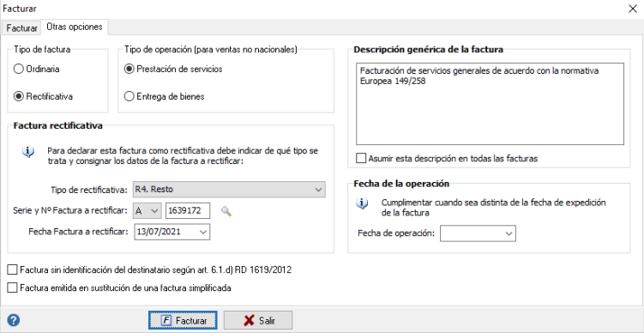Click inside the Descripción genérica text area
This screenshot has width=644, height=333.
coord(490,104)
